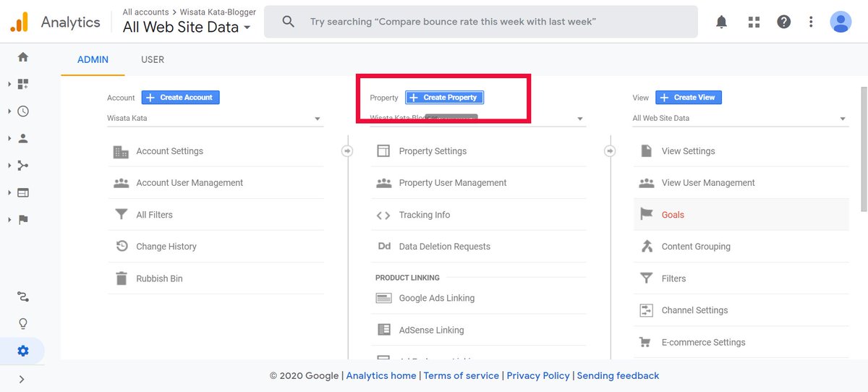Open notifications bell icon
This screenshot has height=392, width=868.
(x=721, y=22)
